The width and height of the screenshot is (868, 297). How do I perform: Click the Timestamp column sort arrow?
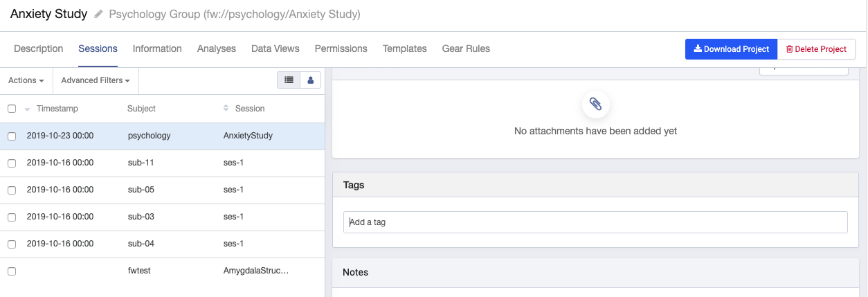coord(28,109)
